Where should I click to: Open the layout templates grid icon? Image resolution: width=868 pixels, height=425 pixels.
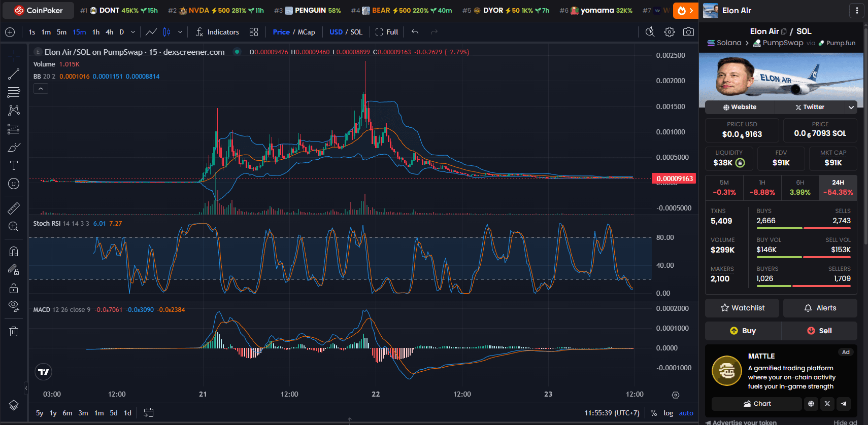click(254, 32)
